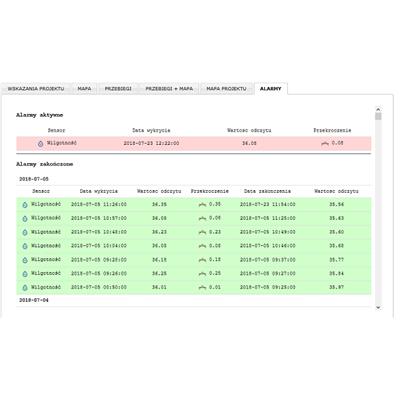Click exceedance icon in row detected 10:57:00
This screenshot has width=400, height=400.
(202, 219)
